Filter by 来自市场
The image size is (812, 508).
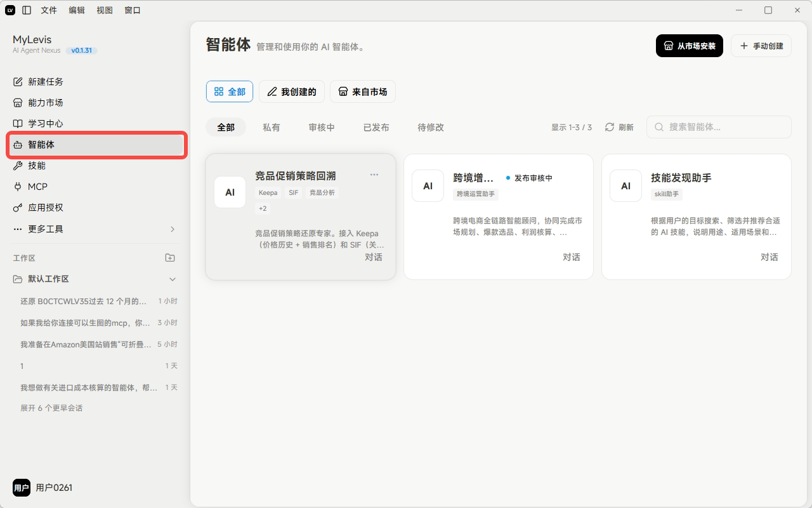coord(363,91)
